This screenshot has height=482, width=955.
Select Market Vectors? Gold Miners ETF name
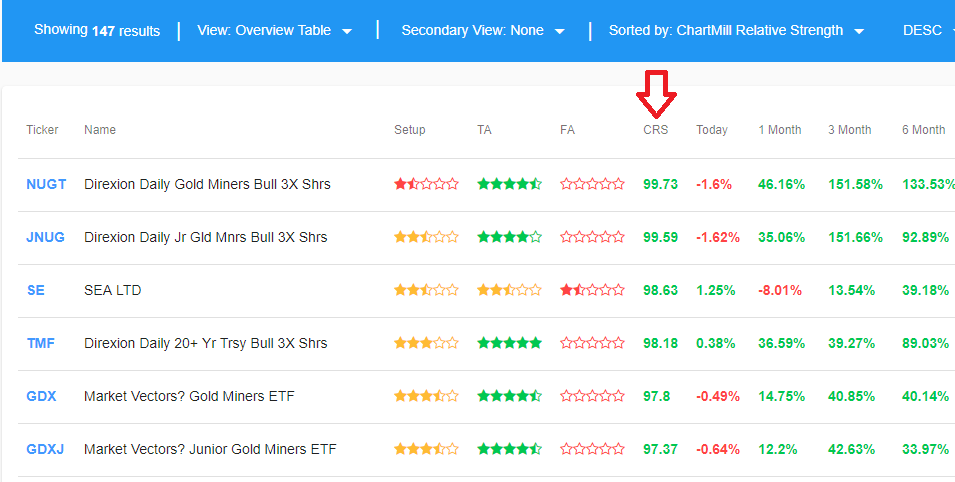click(x=189, y=396)
